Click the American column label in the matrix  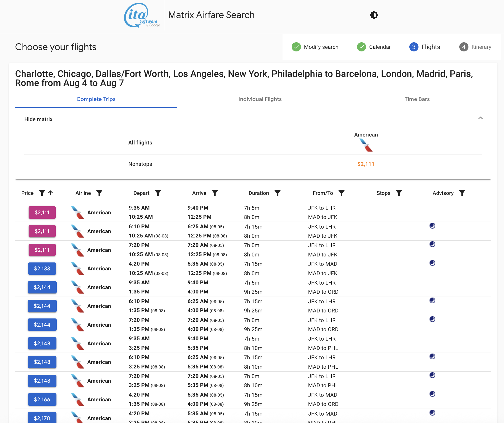coord(366,135)
